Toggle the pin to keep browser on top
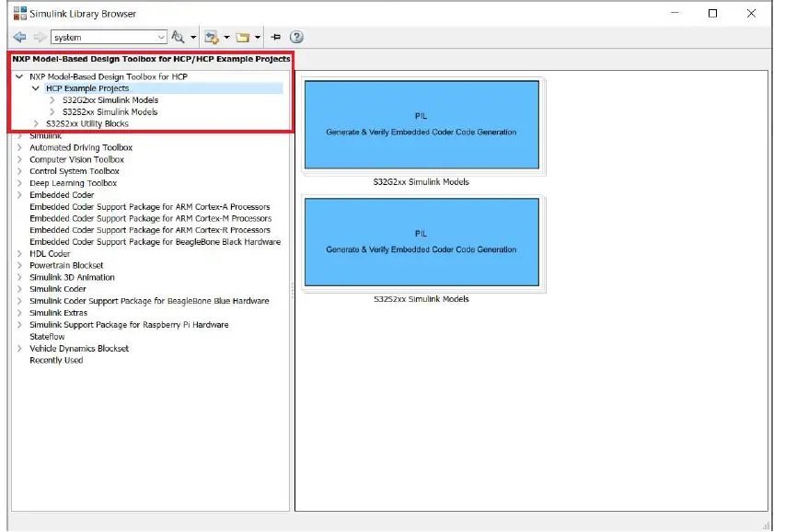 pos(274,37)
